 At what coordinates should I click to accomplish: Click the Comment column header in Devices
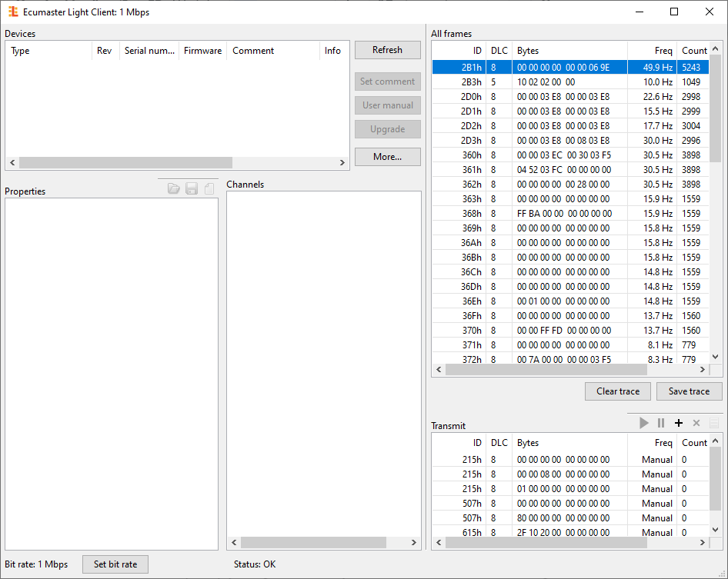(273, 51)
